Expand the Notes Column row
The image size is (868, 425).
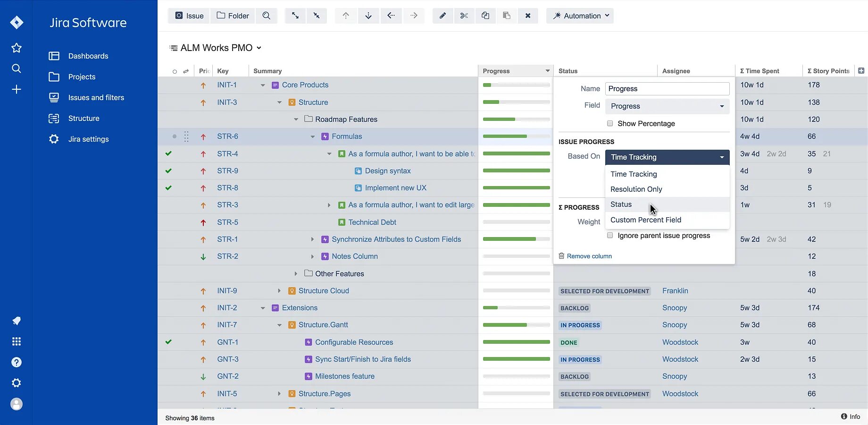[x=312, y=256]
